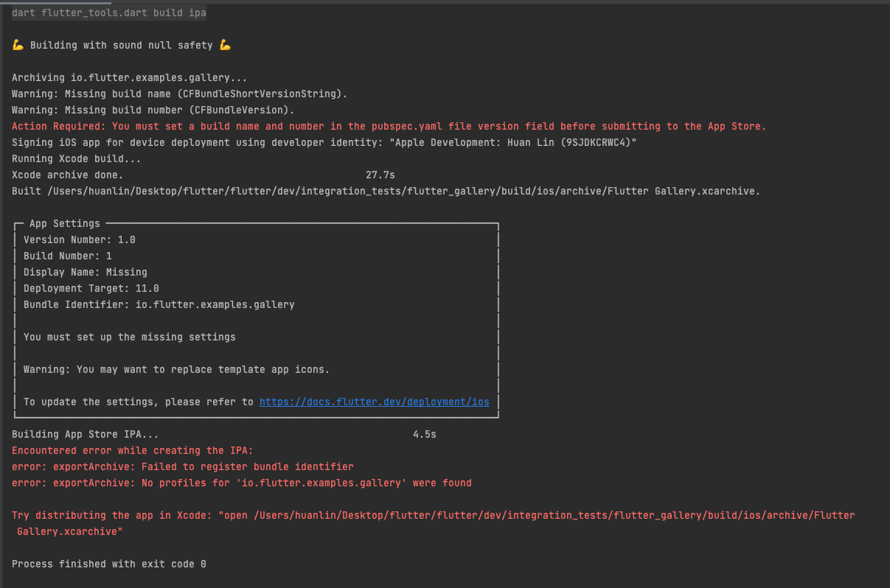Click the 'Version Number: 1.0' row
Viewport: 890px width, 588px height.
80,239
